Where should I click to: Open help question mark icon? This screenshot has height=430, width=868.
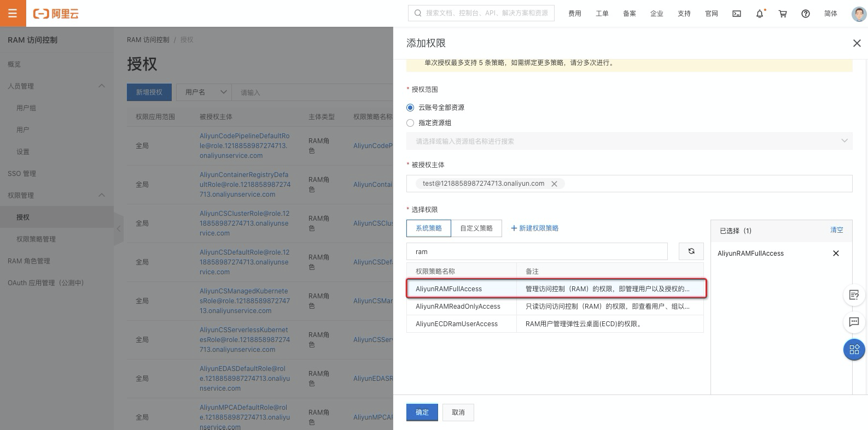(806, 14)
